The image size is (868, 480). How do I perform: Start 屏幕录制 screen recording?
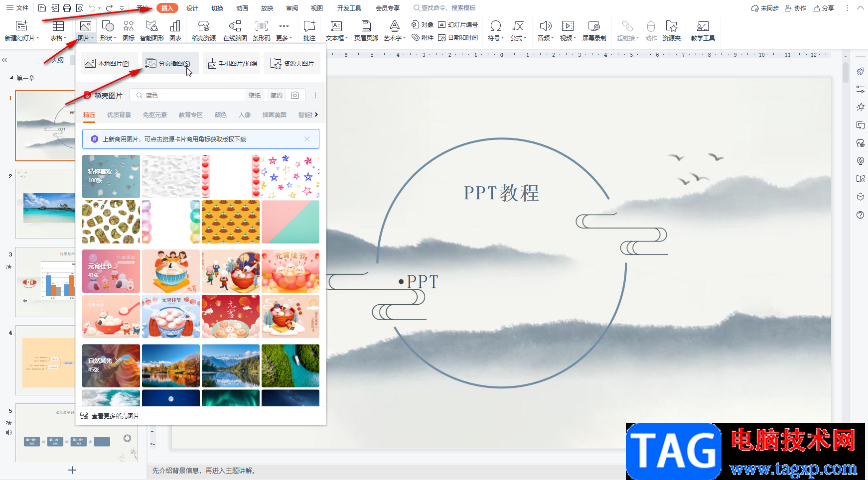click(x=594, y=26)
